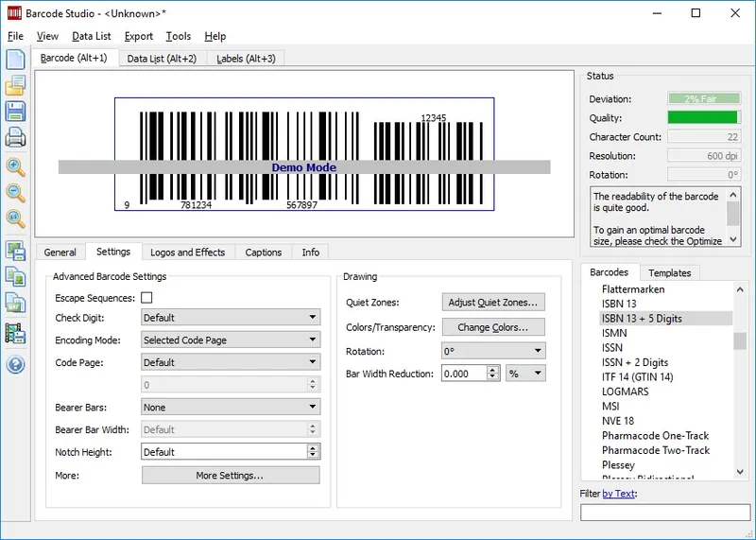The width and height of the screenshot is (756, 540).
Task: Open the Rotation dropdown in Drawing
Action: pos(493,351)
